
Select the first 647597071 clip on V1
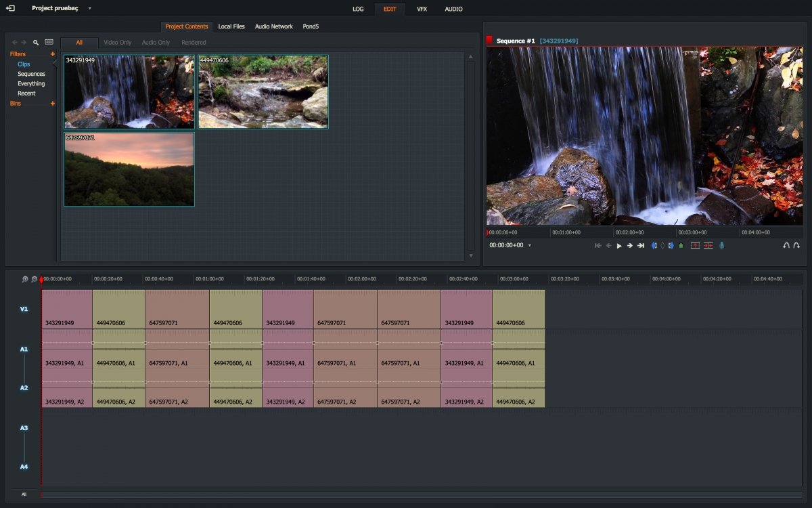pyautogui.click(x=177, y=310)
